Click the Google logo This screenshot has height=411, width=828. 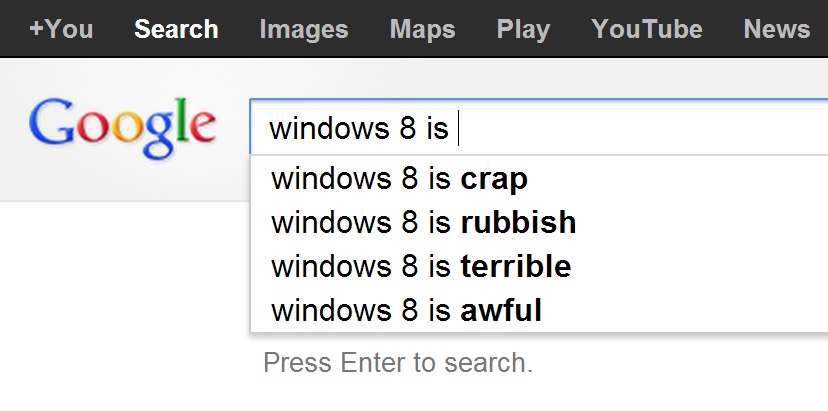[x=122, y=126]
